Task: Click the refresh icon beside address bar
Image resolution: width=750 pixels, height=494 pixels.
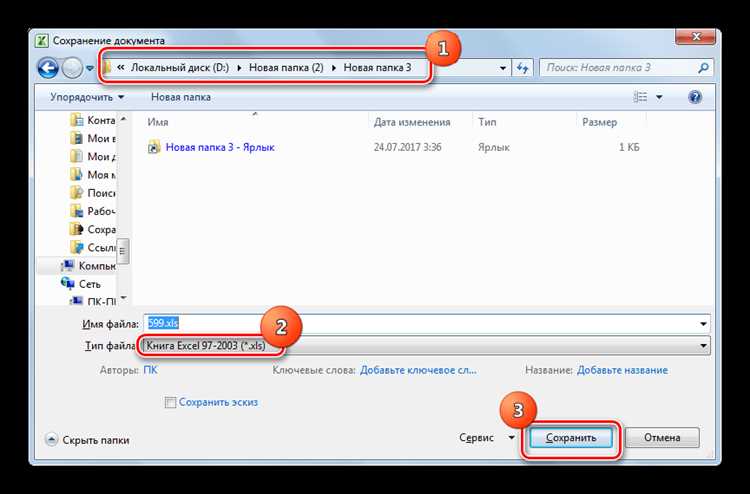Action: [522, 68]
